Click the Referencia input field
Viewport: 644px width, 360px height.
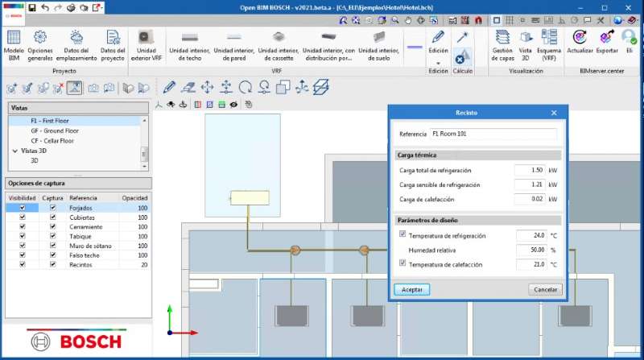(x=493, y=134)
